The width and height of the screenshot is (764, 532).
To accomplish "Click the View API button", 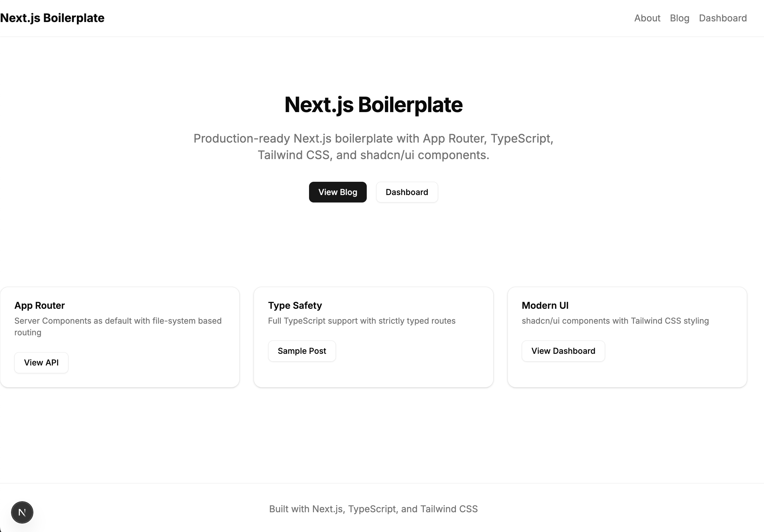I will [41, 363].
